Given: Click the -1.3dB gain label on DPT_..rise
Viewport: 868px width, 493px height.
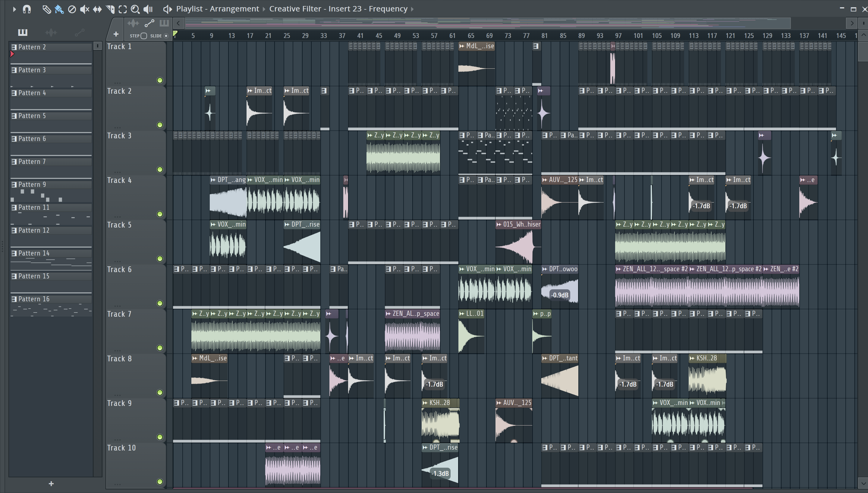Looking at the screenshot, I should point(440,474).
